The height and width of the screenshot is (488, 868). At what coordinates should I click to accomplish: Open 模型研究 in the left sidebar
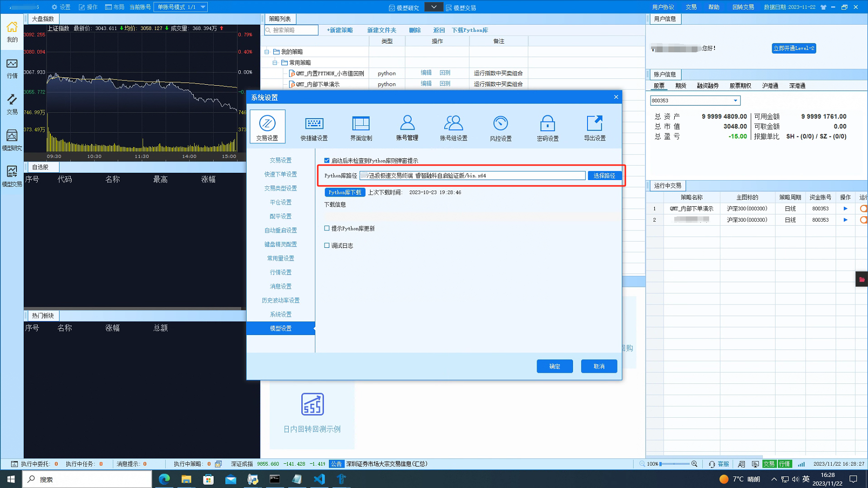tap(12, 140)
